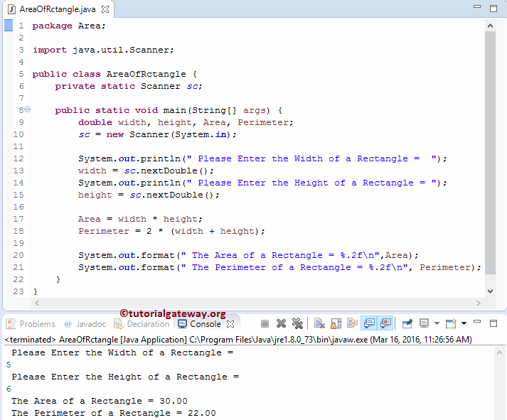507x420 pixels.
Task: Pin the current console
Action: coord(407,323)
